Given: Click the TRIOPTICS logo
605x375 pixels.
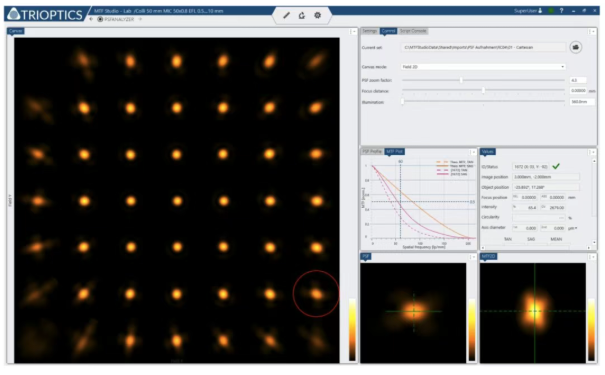Looking at the screenshot, I should coord(46,14).
